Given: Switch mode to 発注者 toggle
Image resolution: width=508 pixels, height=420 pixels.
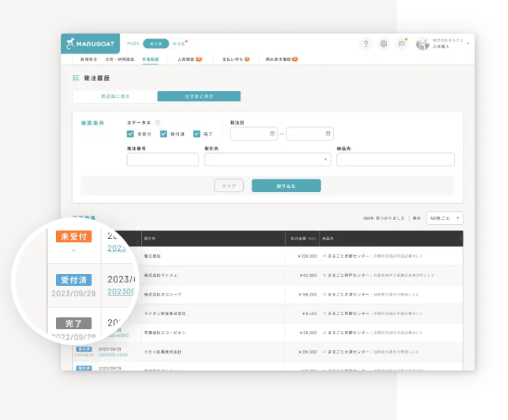Looking at the screenshot, I should 156,43.
